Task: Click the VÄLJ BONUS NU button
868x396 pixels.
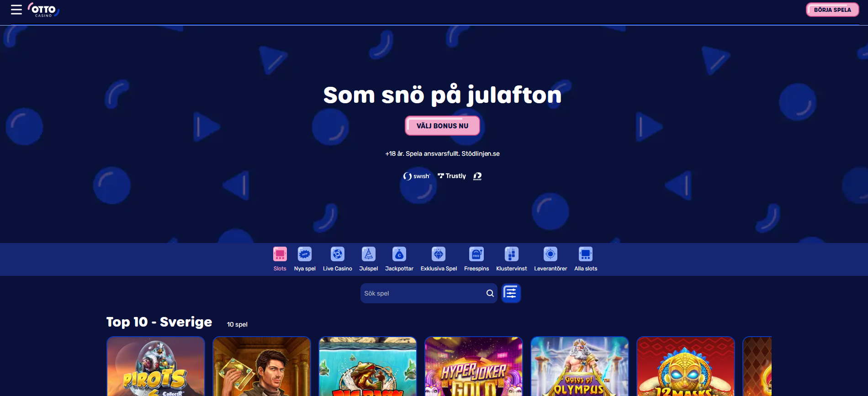Action: 442,126
